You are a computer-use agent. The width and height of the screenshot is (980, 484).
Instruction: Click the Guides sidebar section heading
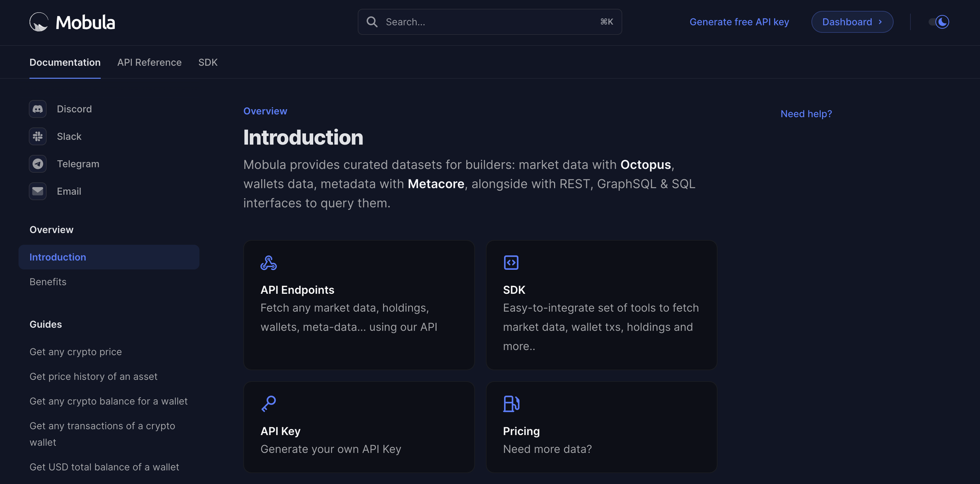point(46,325)
